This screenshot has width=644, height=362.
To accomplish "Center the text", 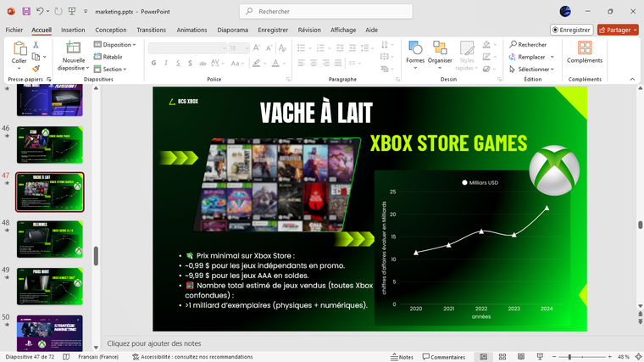I will pos(314,64).
